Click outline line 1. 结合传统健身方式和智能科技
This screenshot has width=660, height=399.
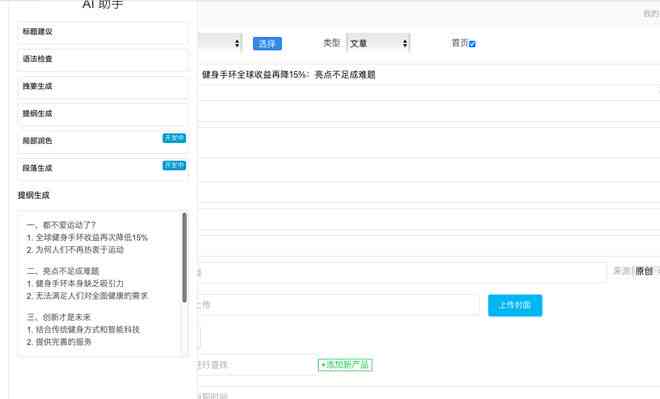point(83,330)
